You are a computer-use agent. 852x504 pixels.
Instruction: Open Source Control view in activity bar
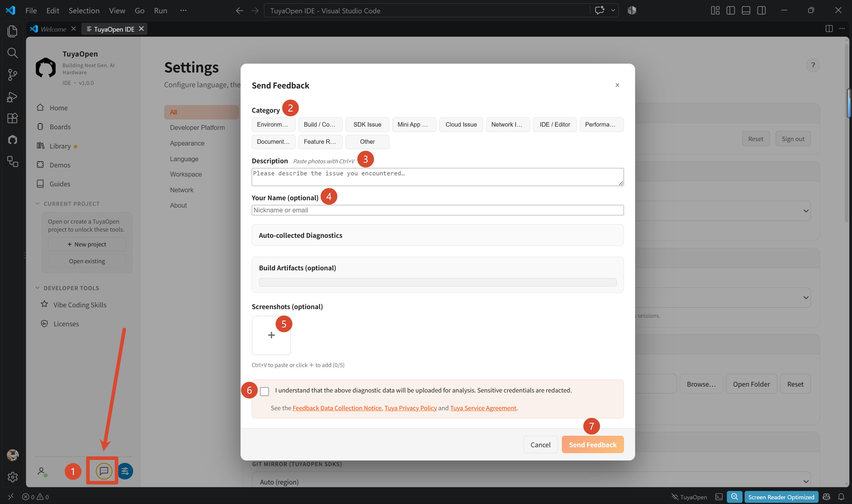(x=12, y=75)
